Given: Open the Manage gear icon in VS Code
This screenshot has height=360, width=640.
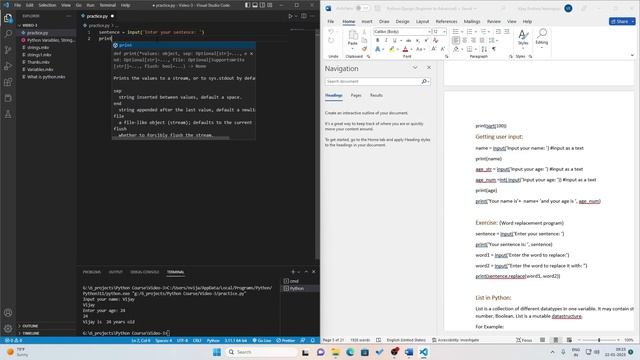Looking at the screenshot, I should 8,328.
